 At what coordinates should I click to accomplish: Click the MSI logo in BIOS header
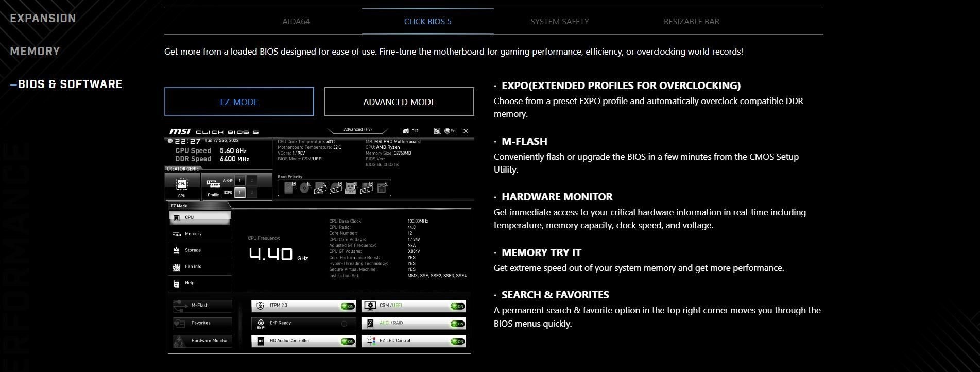(x=180, y=132)
